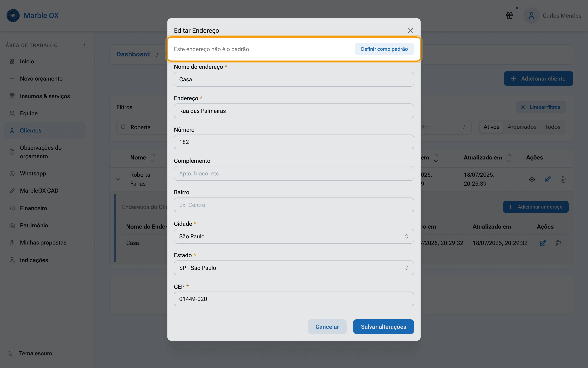Image resolution: width=588 pixels, height=368 pixels.
Task: Click the search field containing Roberta
Action: pyautogui.click(x=142, y=127)
